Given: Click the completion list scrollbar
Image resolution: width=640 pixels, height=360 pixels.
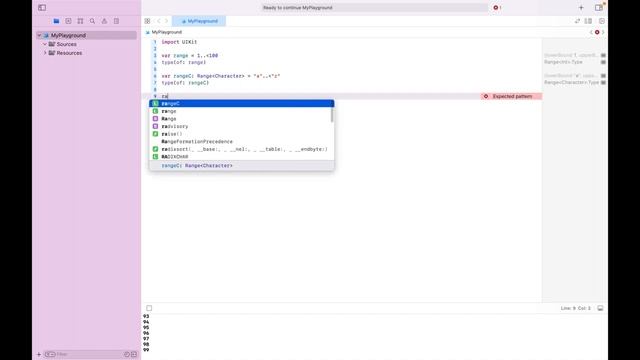Looking at the screenshot, I should coord(332,115).
